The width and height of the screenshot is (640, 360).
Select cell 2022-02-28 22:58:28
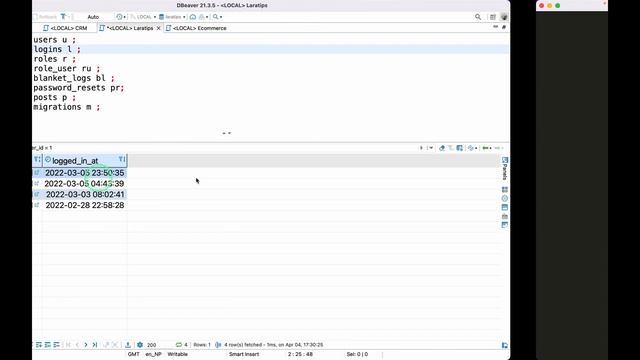pos(84,205)
